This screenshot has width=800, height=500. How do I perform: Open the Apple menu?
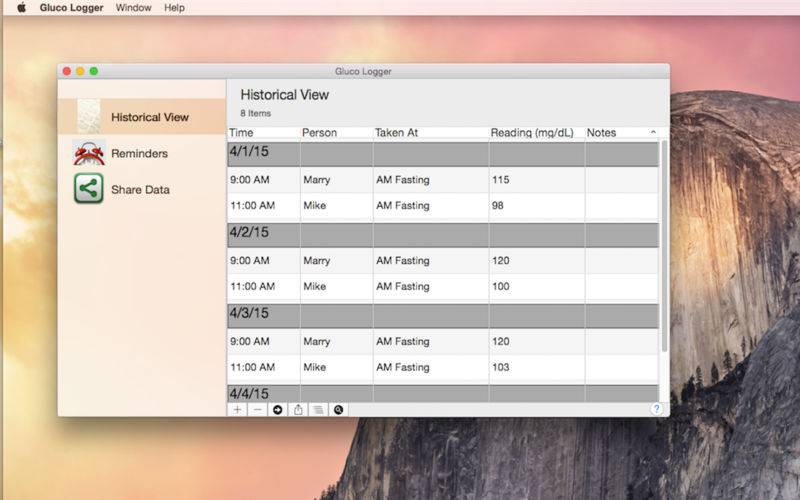[21, 8]
